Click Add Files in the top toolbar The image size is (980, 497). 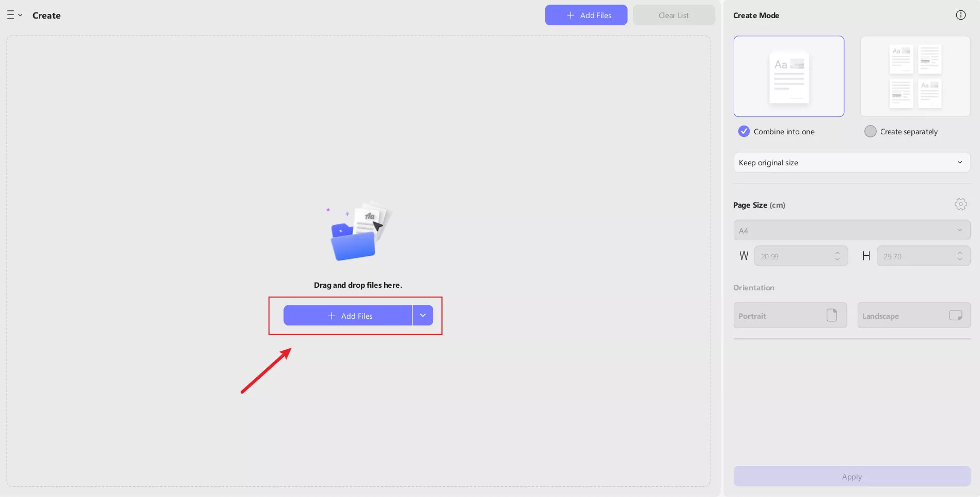tap(586, 15)
